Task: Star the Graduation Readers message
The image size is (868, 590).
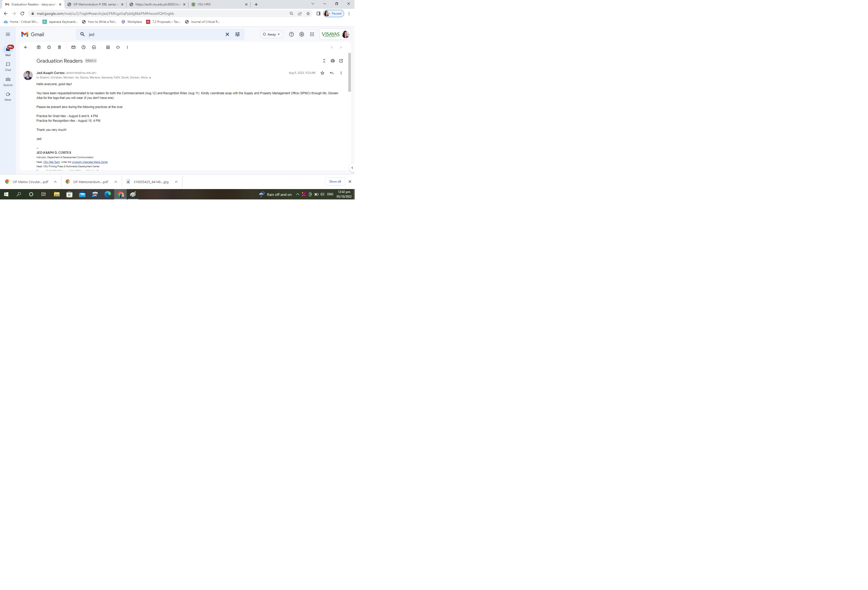Action: [x=322, y=73]
